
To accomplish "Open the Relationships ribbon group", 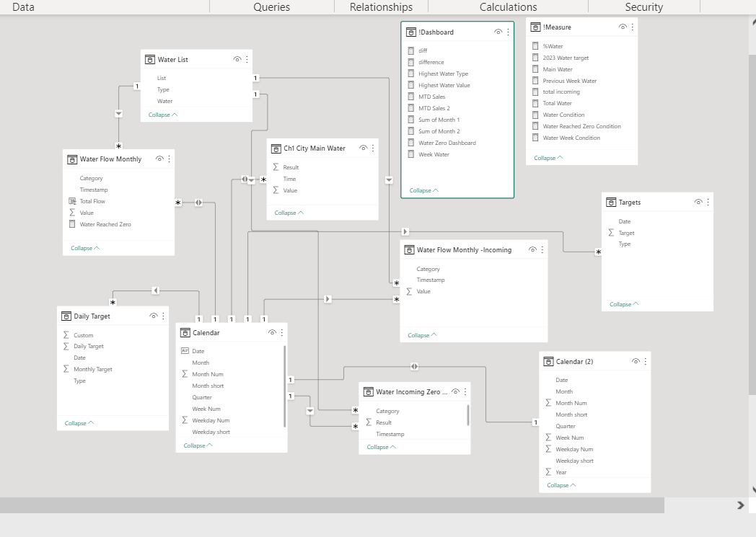I will tap(381, 6).
